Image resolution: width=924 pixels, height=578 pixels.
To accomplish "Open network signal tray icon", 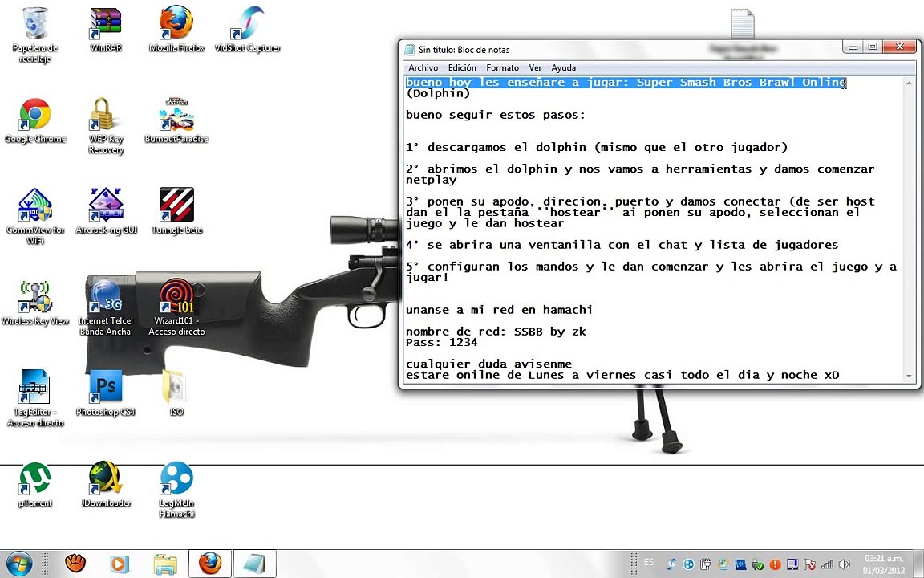I will 828,564.
